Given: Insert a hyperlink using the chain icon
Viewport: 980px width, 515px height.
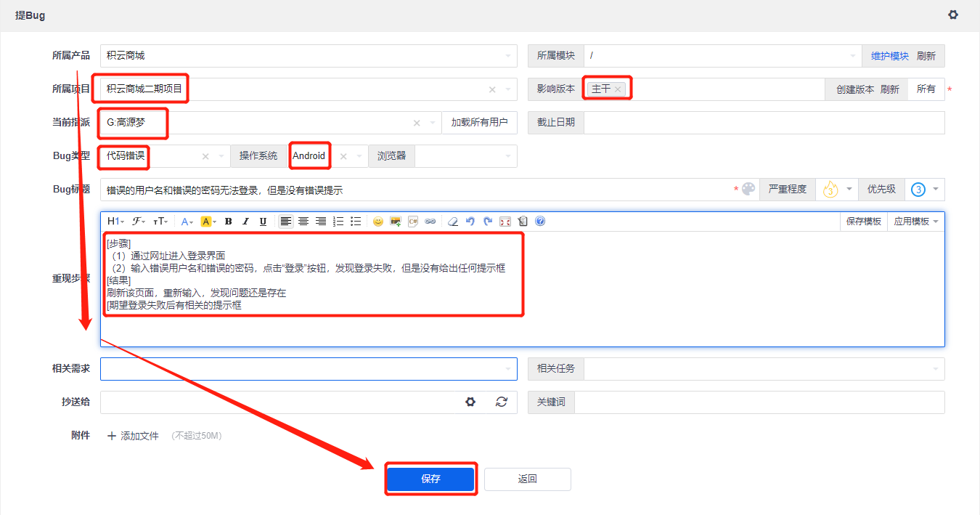Looking at the screenshot, I should click(x=430, y=222).
